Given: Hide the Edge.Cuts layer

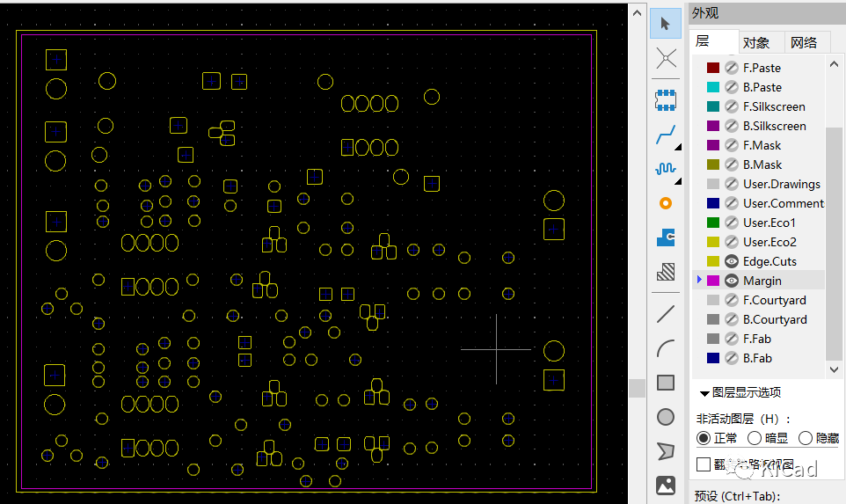Looking at the screenshot, I should click(732, 261).
